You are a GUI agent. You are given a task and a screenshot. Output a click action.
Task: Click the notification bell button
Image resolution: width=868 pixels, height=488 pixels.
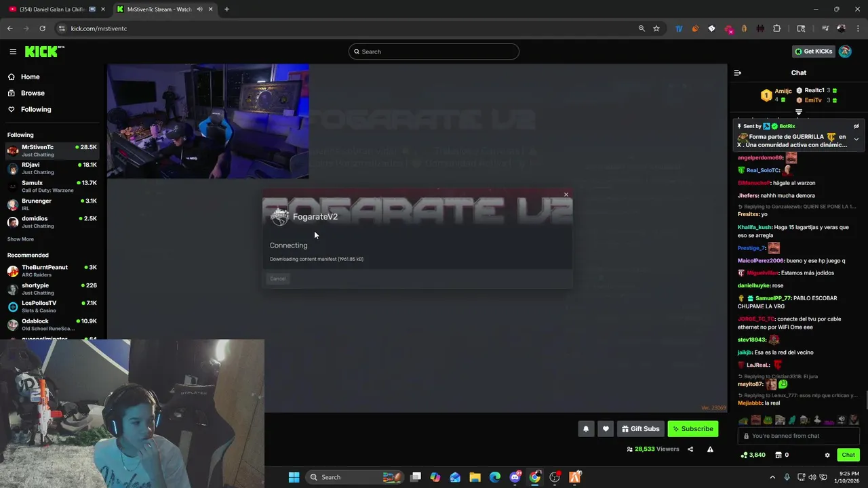pyautogui.click(x=586, y=428)
